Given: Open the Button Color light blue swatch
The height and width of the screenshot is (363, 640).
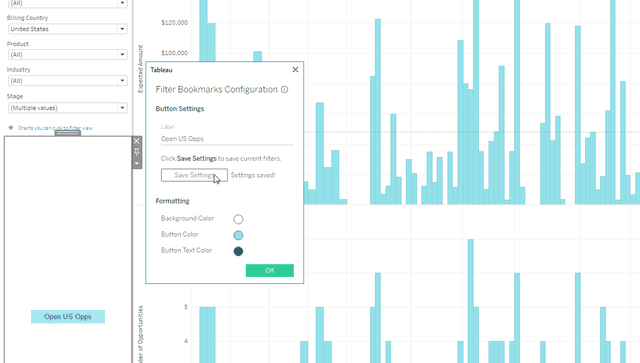Looking at the screenshot, I should tap(238, 235).
